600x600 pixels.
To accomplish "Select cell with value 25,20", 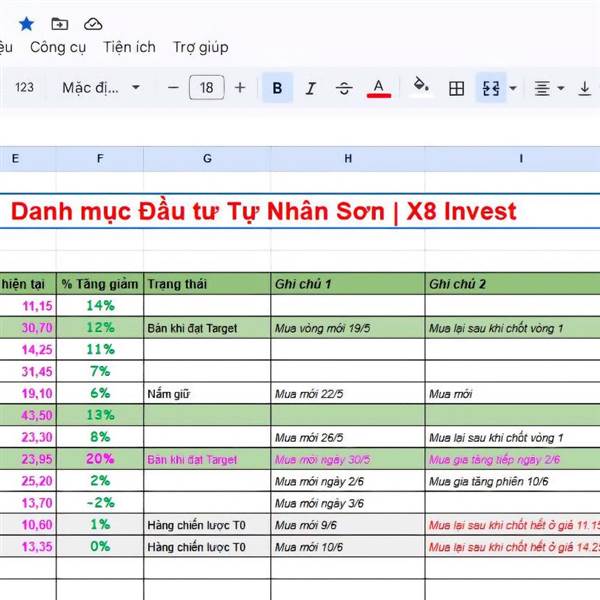I will pos(28,481).
